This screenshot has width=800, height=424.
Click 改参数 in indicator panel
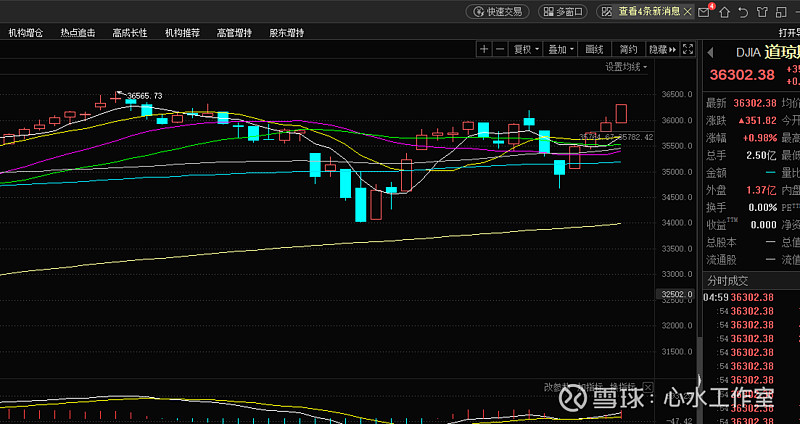[x=557, y=387]
